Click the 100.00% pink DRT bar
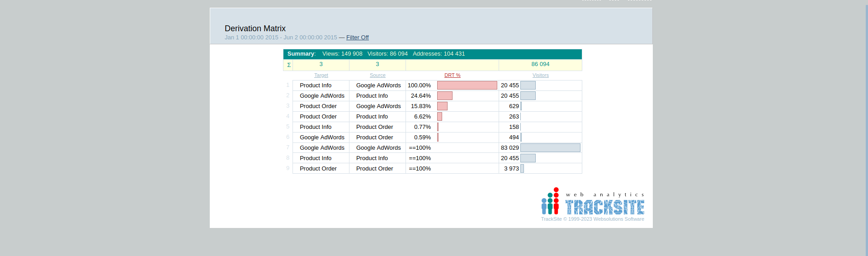 pyautogui.click(x=467, y=85)
